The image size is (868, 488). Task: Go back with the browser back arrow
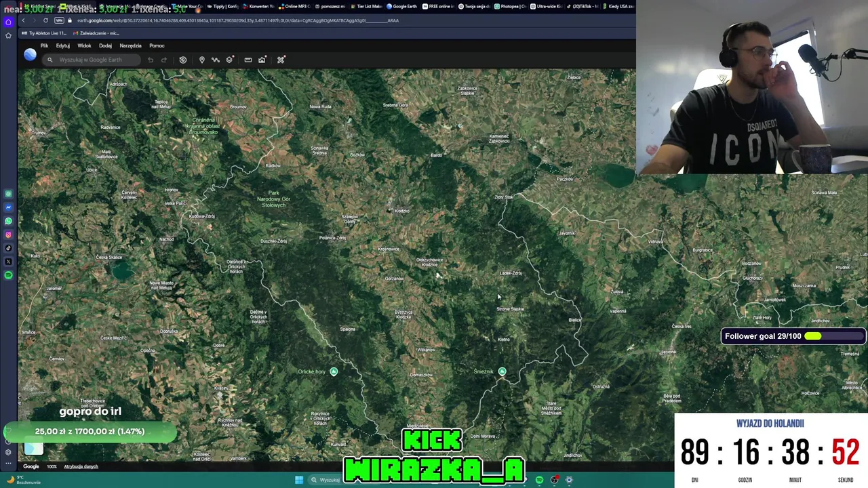pos(24,20)
